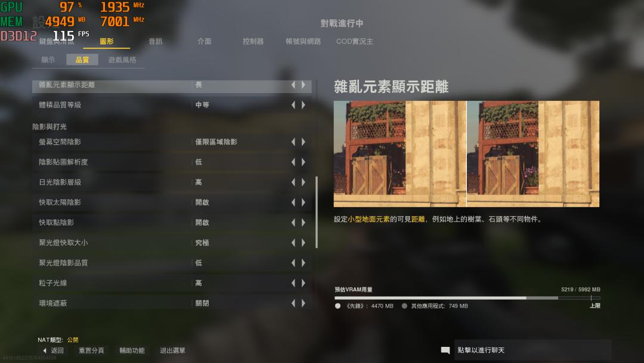Click the 重置分頁 button
The height and width of the screenshot is (363, 644).
click(91, 350)
